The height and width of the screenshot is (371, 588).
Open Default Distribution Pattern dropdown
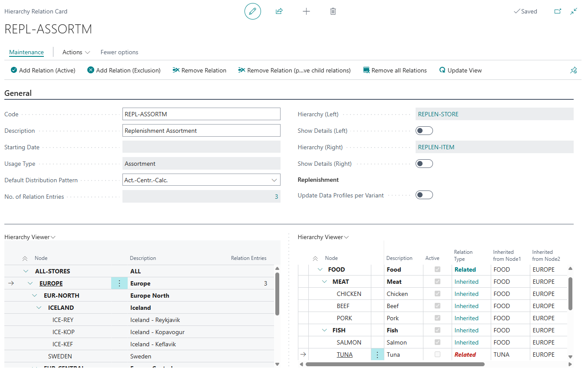pos(274,180)
